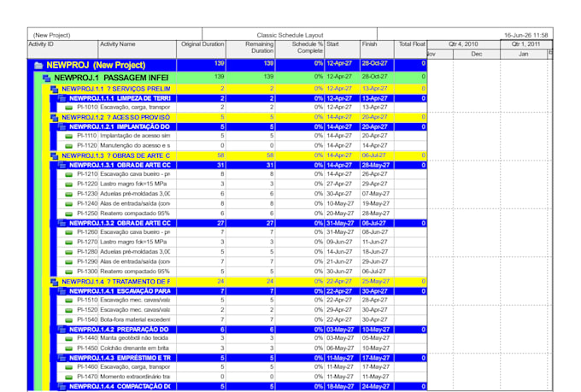Click the "16-Jun-26 11:58" timestamp in header
Image resolution: width=581 pixels, height=392 pixels.
click(x=525, y=35)
